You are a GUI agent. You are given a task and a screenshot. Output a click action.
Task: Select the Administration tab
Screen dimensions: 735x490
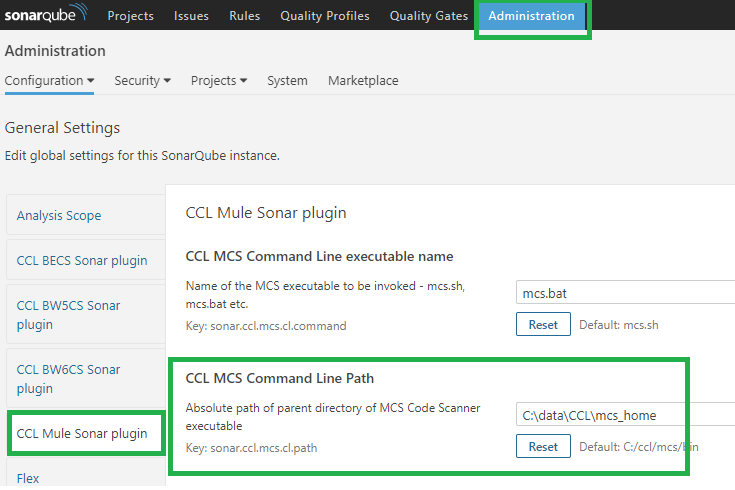[532, 16]
